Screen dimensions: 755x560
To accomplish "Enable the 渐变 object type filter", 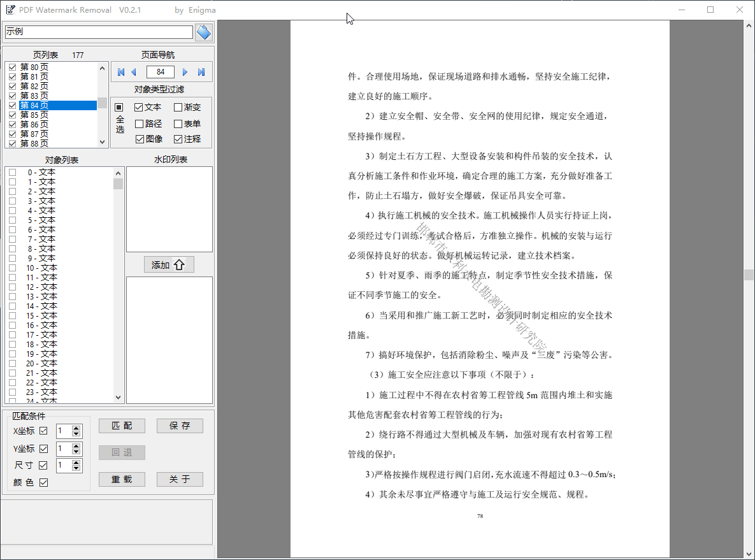I will click(178, 108).
